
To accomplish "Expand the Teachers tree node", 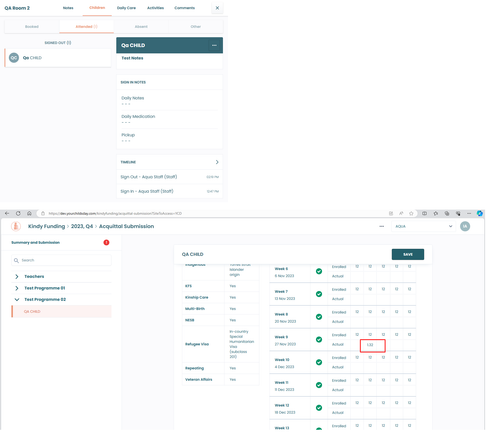I will click(17, 276).
